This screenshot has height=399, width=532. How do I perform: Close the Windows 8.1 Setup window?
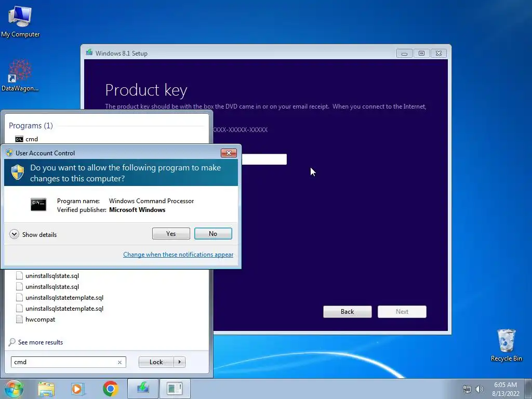point(438,54)
